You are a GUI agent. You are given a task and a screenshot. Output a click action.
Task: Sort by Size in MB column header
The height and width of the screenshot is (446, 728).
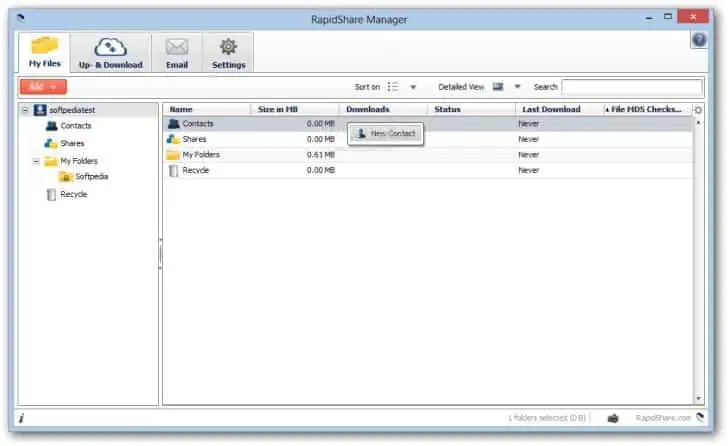[295, 110]
